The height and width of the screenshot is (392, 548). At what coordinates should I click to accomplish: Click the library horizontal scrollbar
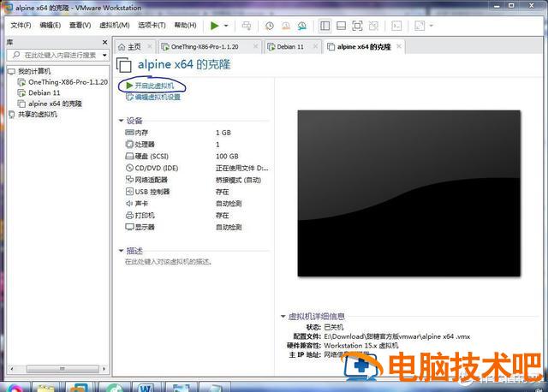(x=63, y=369)
